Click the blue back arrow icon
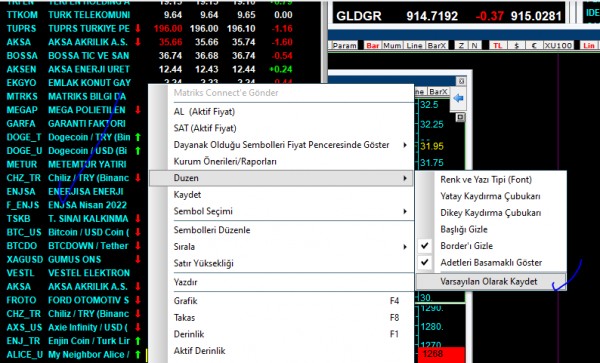 pos(458,98)
